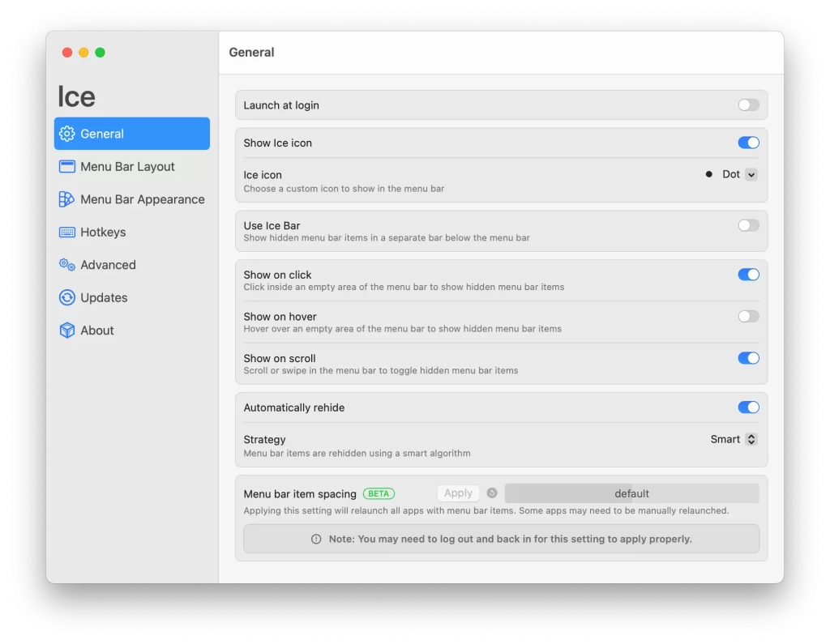This screenshot has height=644, width=830.
Task: Open the Ice icon Dot dropdown
Action: pyautogui.click(x=731, y=174)
